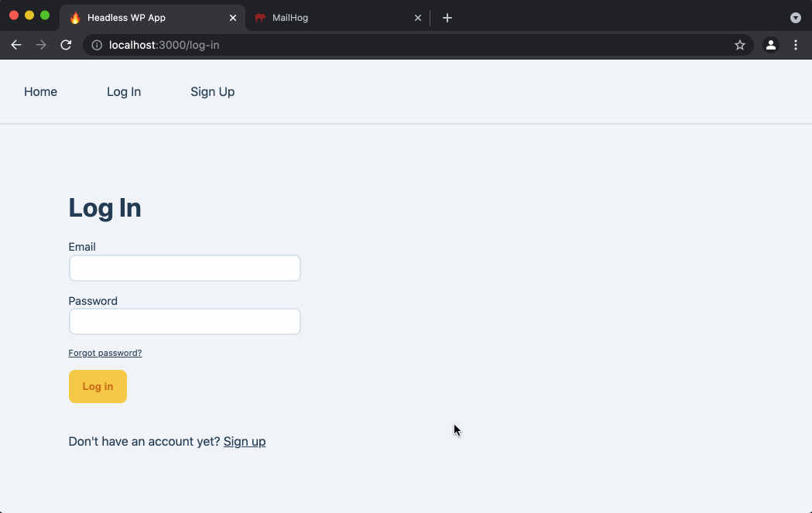Reload the current page
This screenshot has width=812, height=513.
66,45
